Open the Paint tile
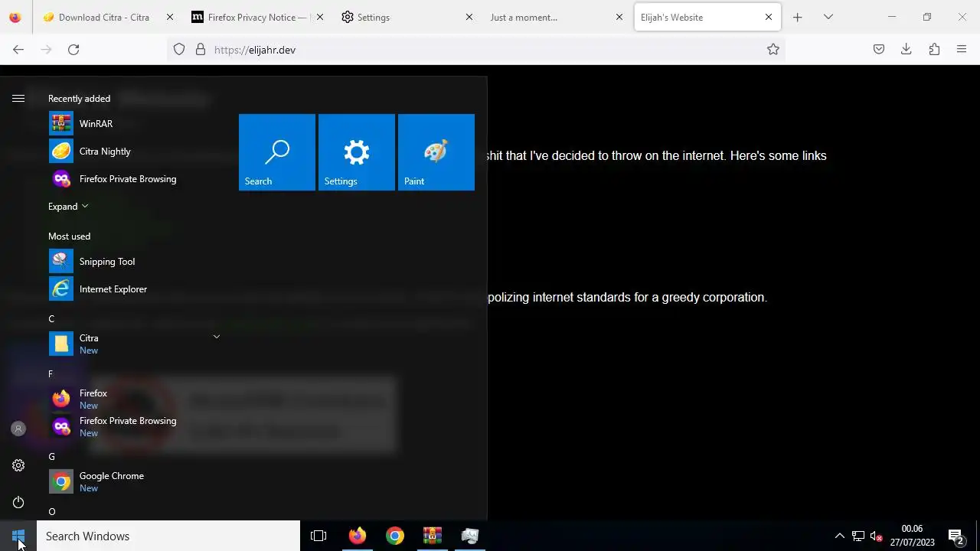 tap(436, 152)
